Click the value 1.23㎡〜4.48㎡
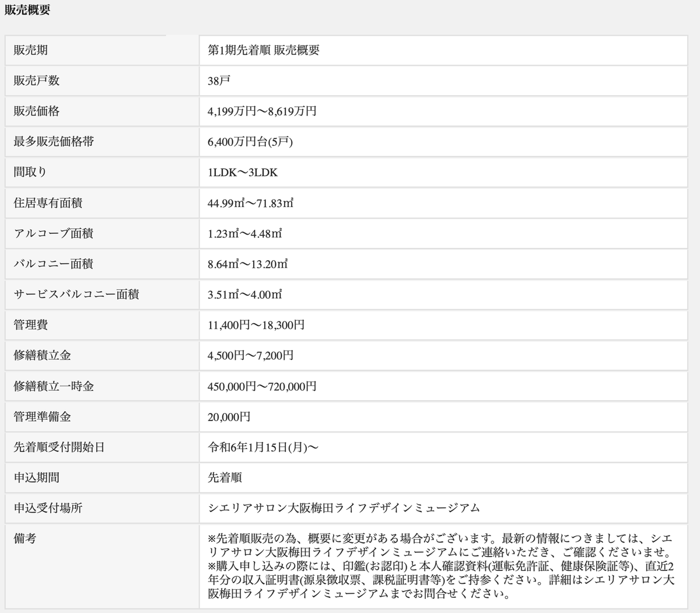The height and width of the screenshot is (613, 700). 245,233
